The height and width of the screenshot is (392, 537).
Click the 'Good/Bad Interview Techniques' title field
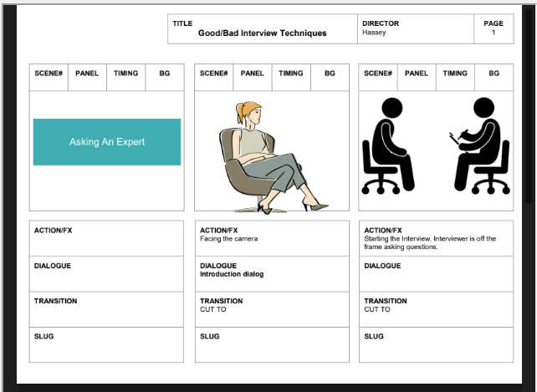pyautogui.click(x=262, y=29)
